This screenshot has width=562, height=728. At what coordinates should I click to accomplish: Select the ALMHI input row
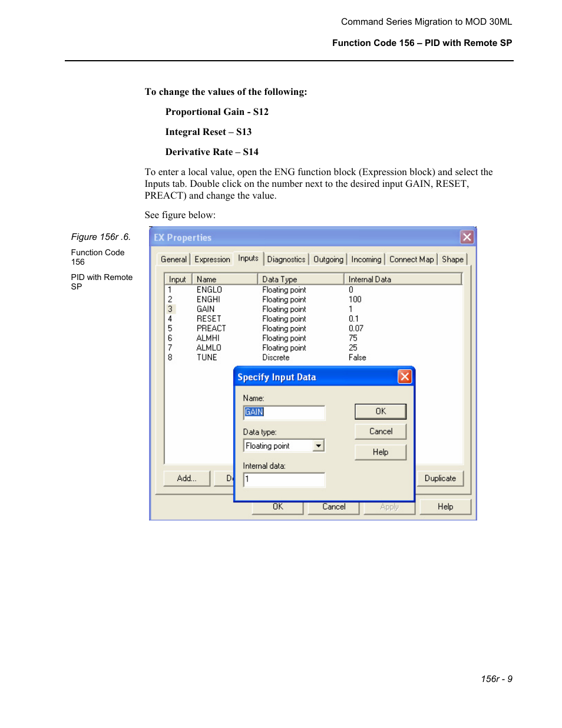point(313,338)
